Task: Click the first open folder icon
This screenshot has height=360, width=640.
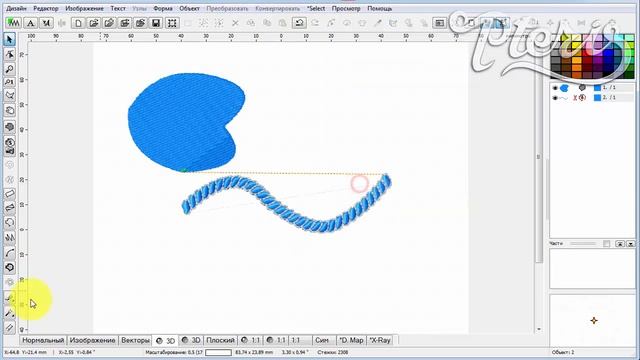Action: click(x=94, y=23)
